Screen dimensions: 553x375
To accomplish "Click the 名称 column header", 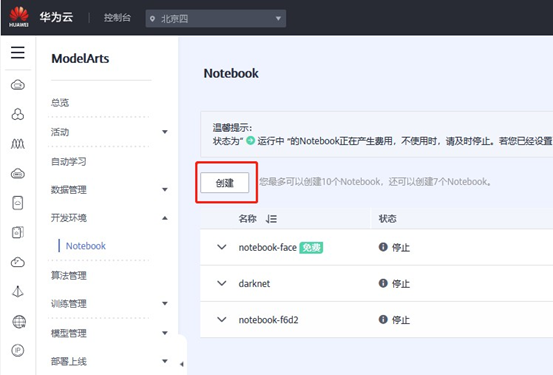I will [248, 219].
